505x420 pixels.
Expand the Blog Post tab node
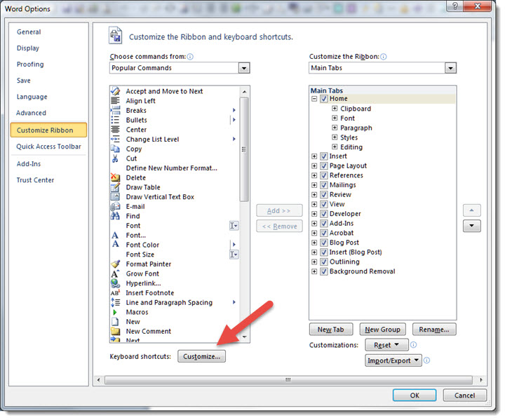[314, 243]
